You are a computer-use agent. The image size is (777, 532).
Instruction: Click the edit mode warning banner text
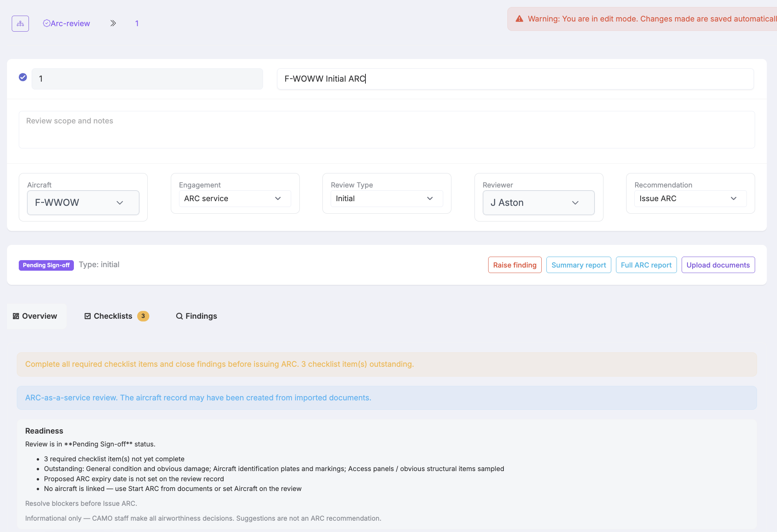point(652,19)
